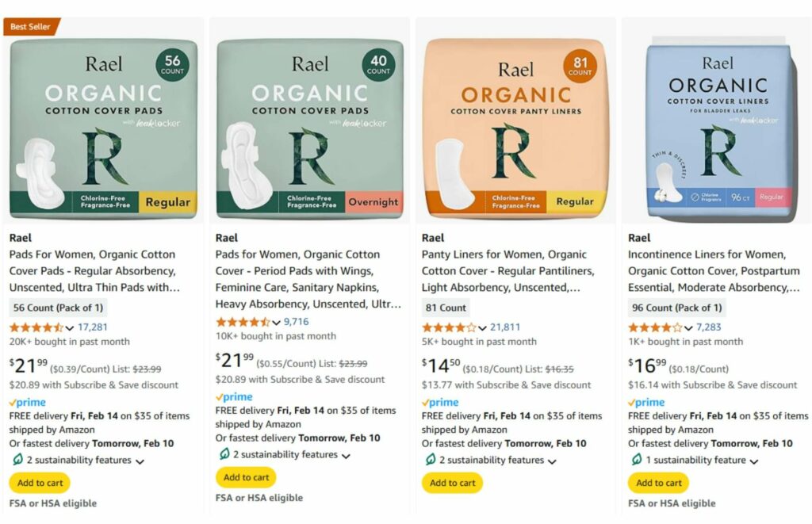Open the rating breakdown chevron for the 81-count liners
The height and width of the screenshot is (524, 812).
(x=482, y=327)
